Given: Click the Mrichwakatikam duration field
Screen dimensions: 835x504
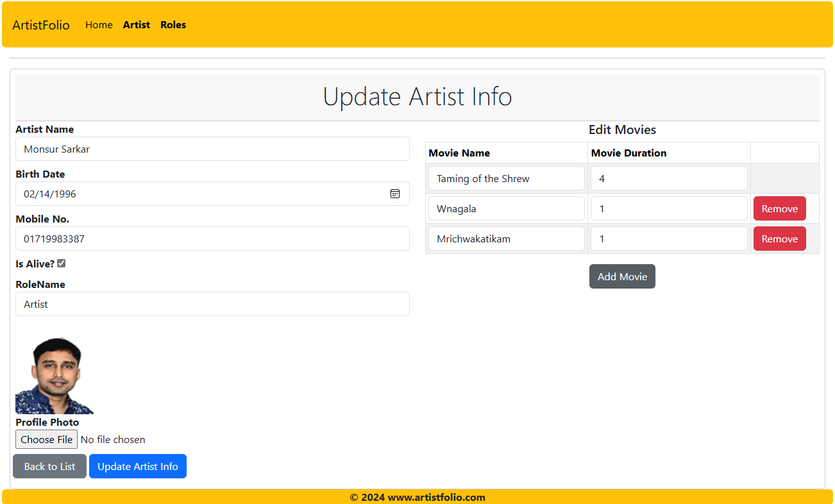Looking at the screenshot, I should 669,239.
